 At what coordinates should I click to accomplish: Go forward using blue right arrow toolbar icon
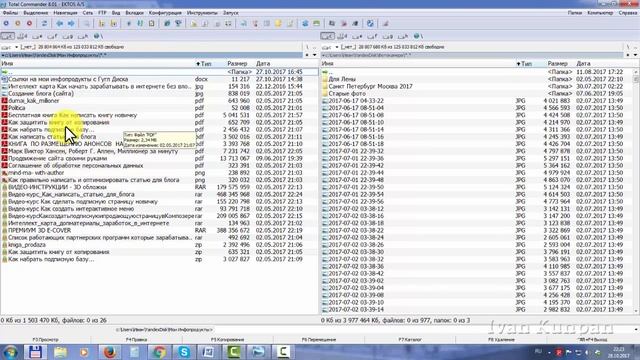(71, 23)
